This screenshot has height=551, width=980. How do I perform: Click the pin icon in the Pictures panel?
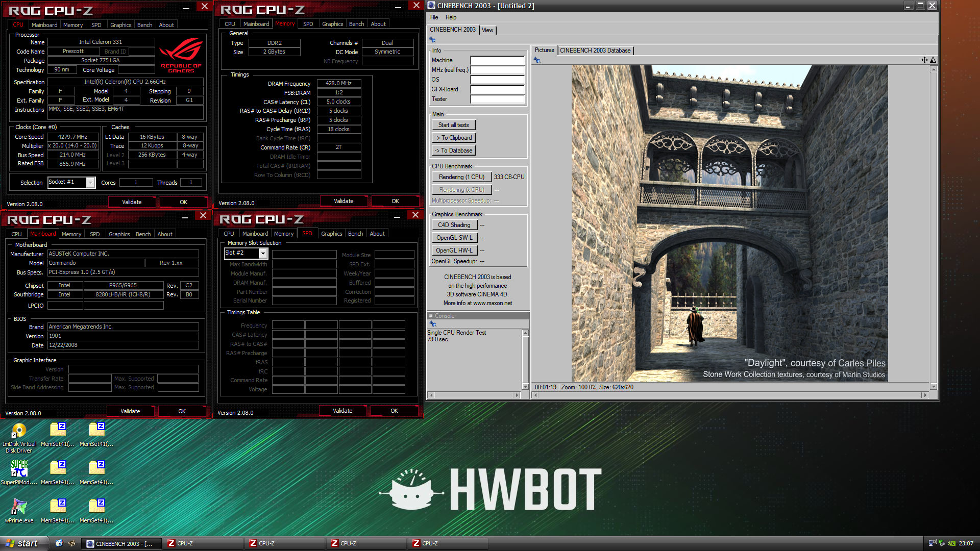coord(537,60)
